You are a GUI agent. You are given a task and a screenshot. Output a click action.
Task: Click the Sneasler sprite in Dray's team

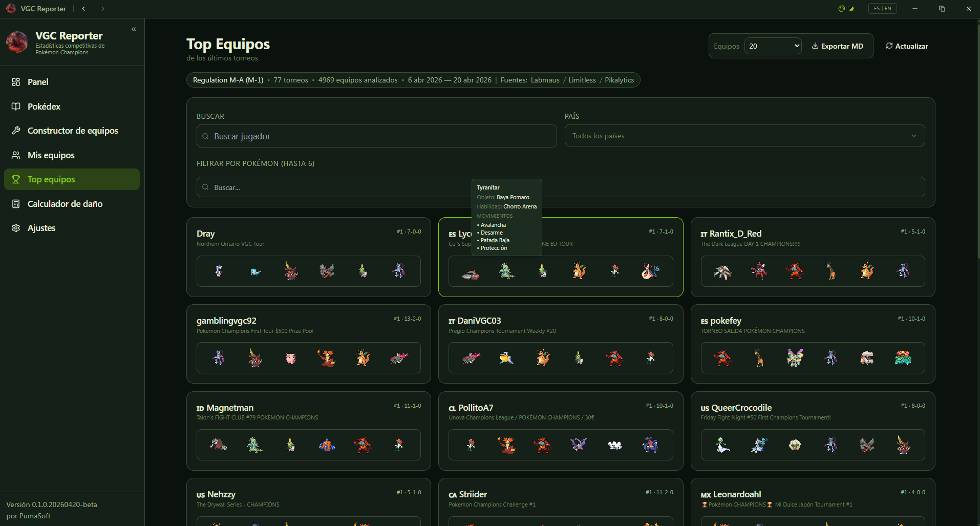[399, 271]
